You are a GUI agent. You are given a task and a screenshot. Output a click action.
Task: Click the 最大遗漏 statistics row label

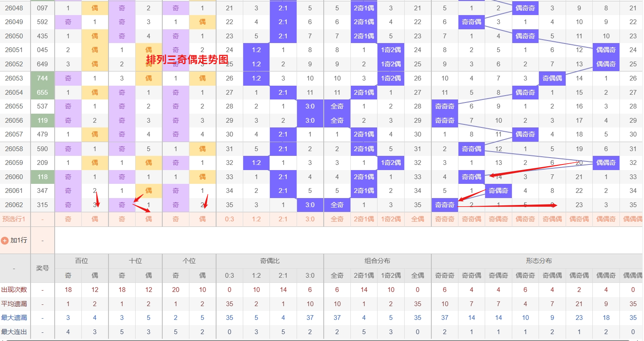coord(14,318)
